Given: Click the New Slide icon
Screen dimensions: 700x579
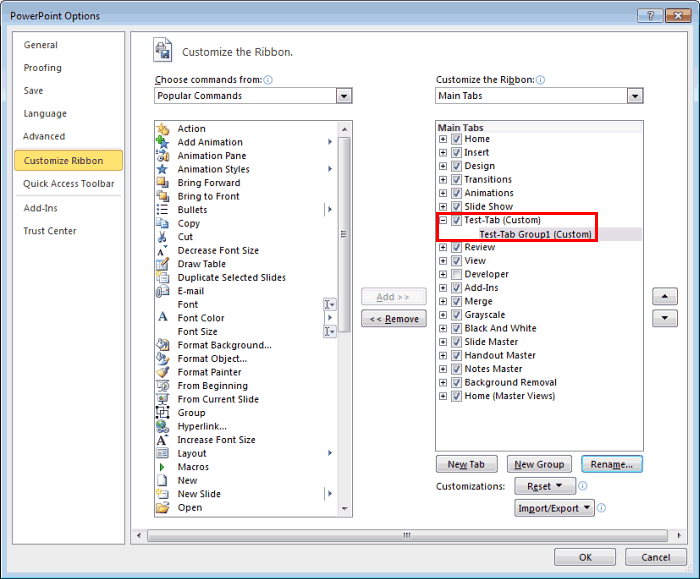Looking at the screenshot, I should click(163, 494).
